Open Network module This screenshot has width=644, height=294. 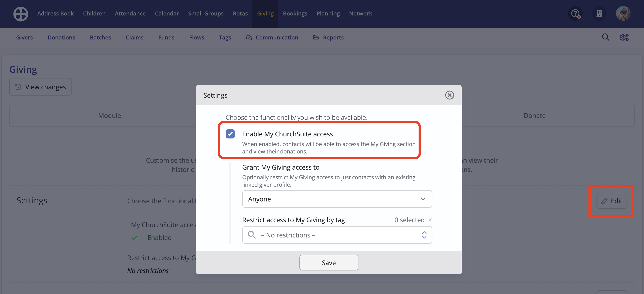[360, 14]
